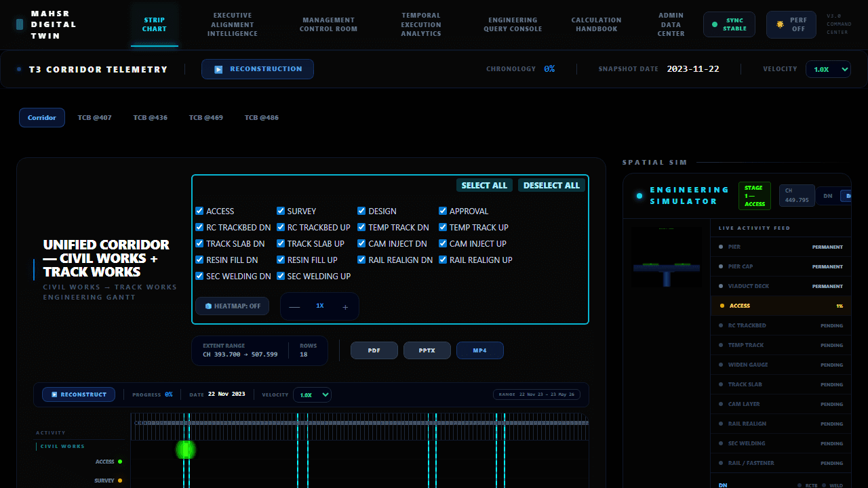Toggle TRACK SLAB DN checkbox
This screenshot has width=868, height=488.
199,243
